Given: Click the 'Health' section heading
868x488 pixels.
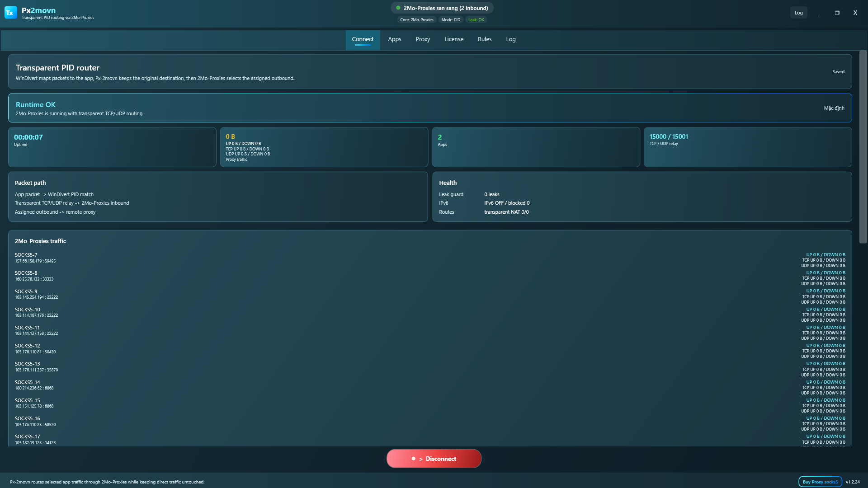Looking at the screenshot, I should (448, 183).
